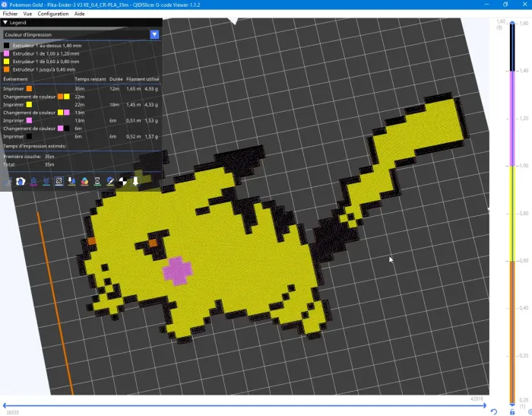Toggle tool marker arrow icon
Screen dimensions: 532x416
click(135, 182)
